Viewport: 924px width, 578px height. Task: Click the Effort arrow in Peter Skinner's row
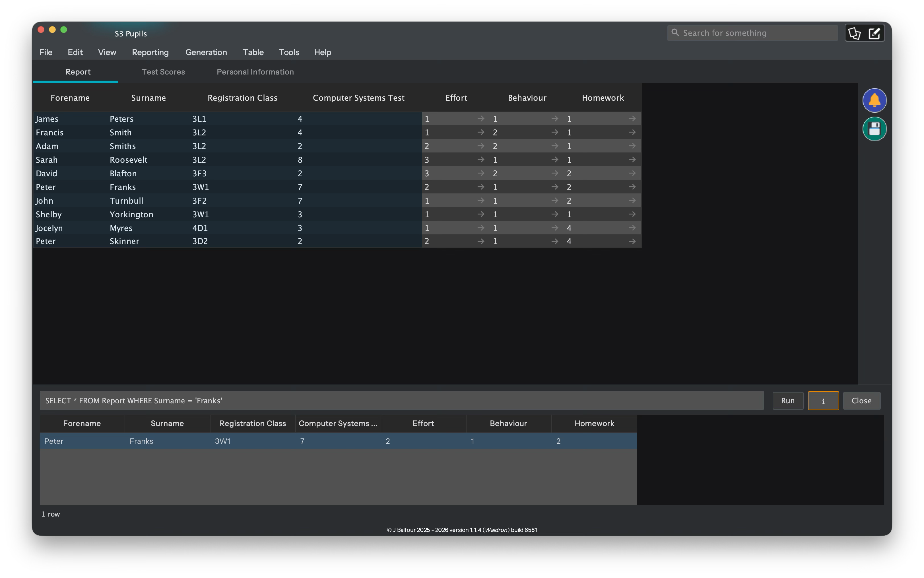pos(481,241)
